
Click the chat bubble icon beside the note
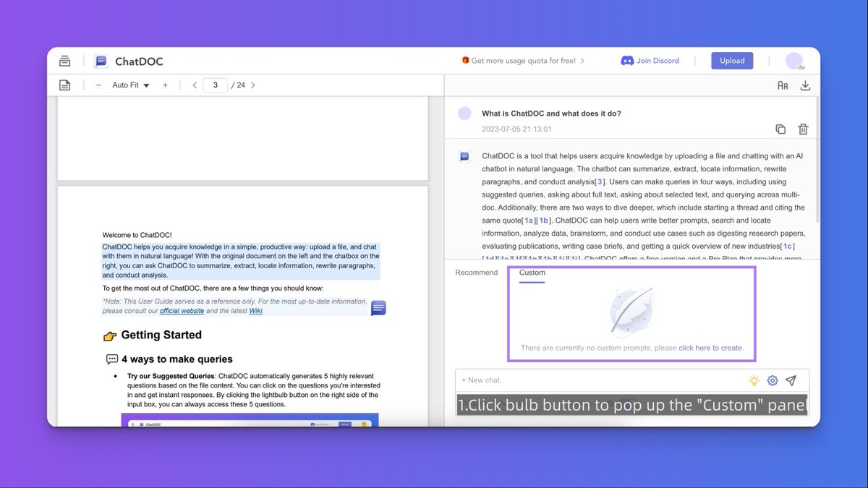(x=378, y=309)
